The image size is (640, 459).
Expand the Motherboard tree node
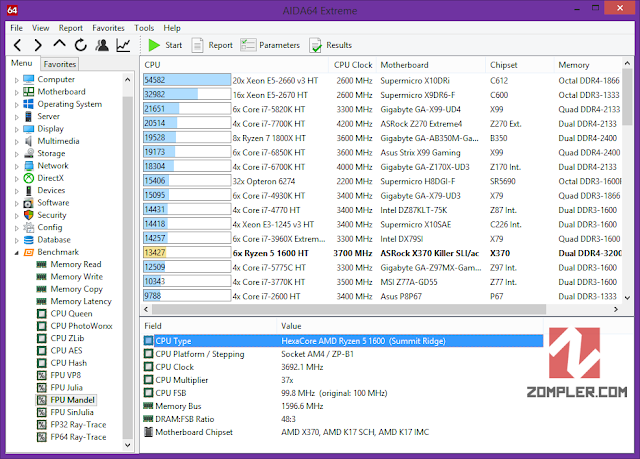tap(17, 92)
